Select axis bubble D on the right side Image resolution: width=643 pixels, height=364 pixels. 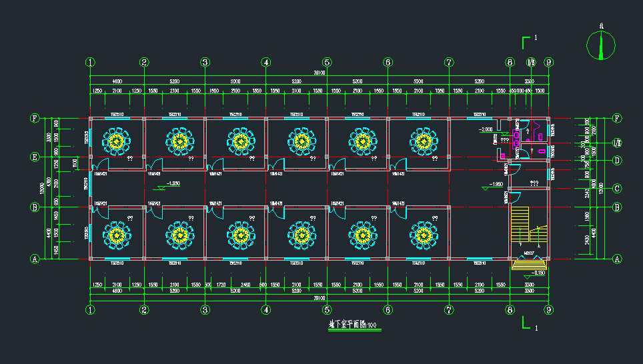[617, 160]
